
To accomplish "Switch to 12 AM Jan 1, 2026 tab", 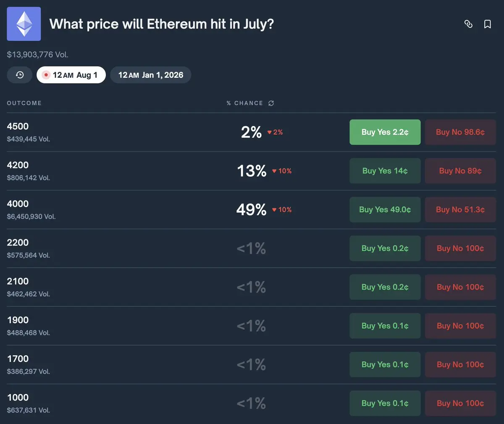I will [x=150, y=75].
